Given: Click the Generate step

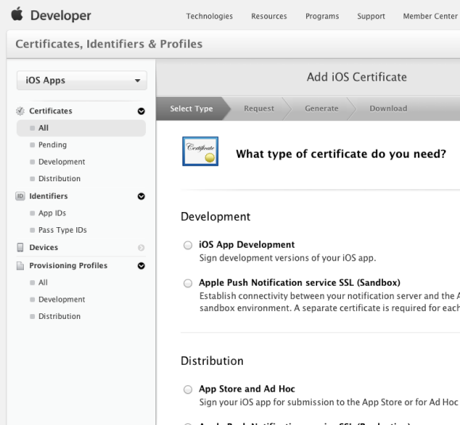Looking at the screenshot, I should (x=321, y=109).
